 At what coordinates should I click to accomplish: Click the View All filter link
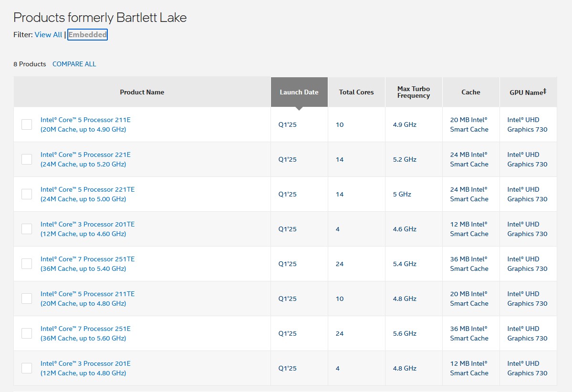click(48, 34)
